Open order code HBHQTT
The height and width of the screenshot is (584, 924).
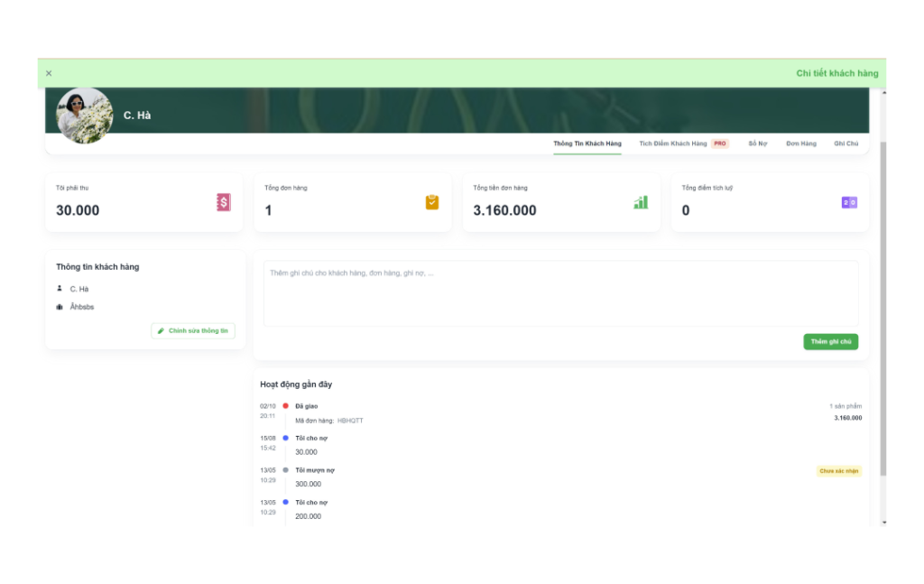[x=350, y=421]
